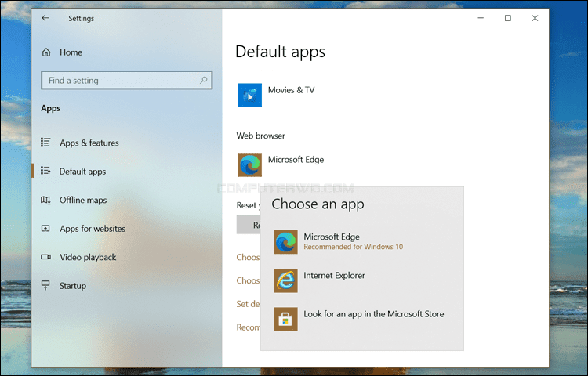Viewport: 588px width, 376px height.
Task: Click the Movies & TV default app label
Action: pyautogui.click(x=292, y=90)
